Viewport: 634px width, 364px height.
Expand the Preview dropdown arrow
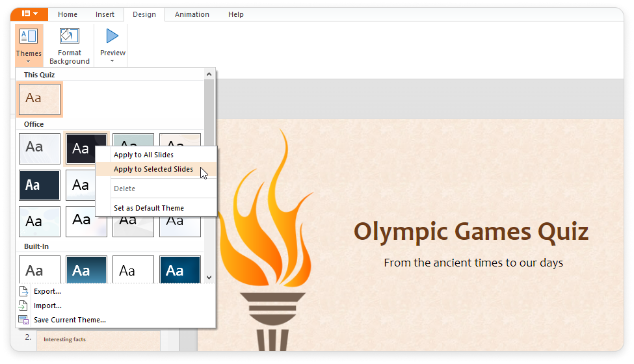tap(112, 61)
